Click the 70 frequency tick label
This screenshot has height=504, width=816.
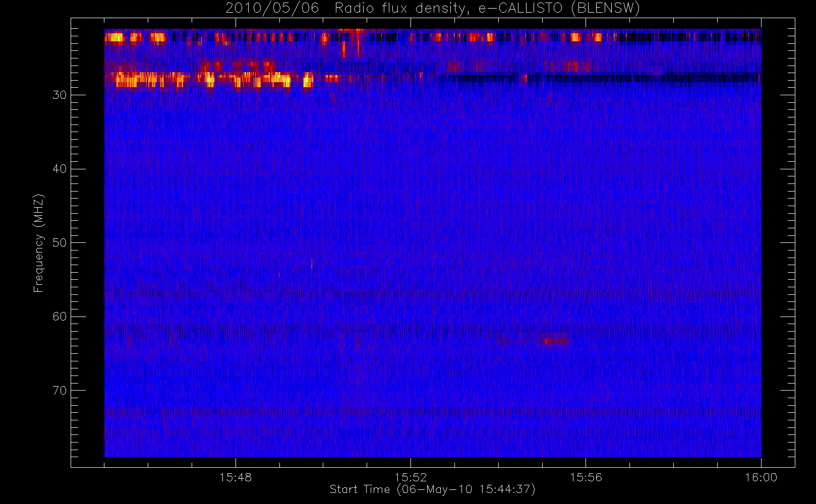tap(60, 391)
